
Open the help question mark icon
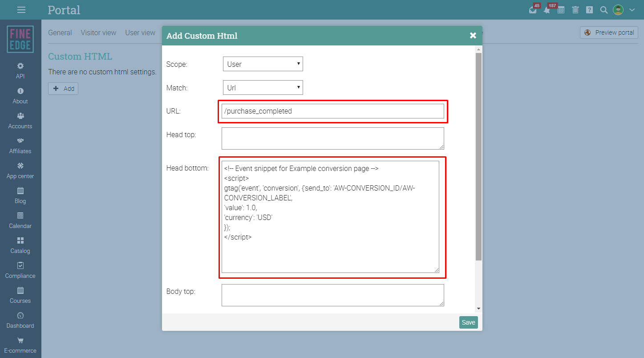point(590,10)
